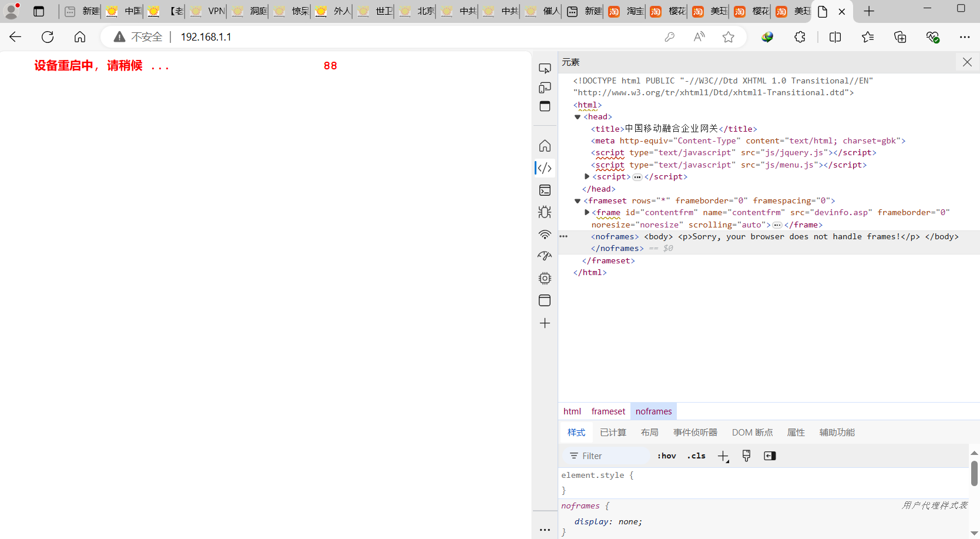The width and height of the screenshot is (980, 539).
Task: Open the tab actions menu icon
Action: (x=39, y=11)
